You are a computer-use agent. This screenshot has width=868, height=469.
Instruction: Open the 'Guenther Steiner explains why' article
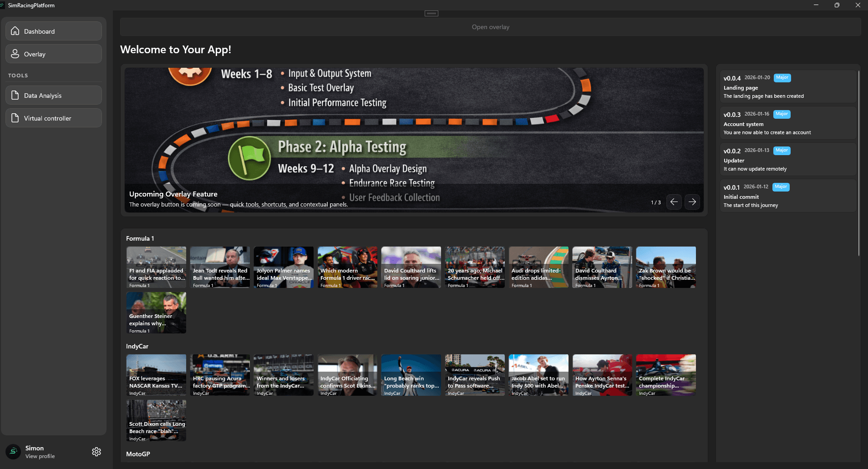click(x=156, y=313)
